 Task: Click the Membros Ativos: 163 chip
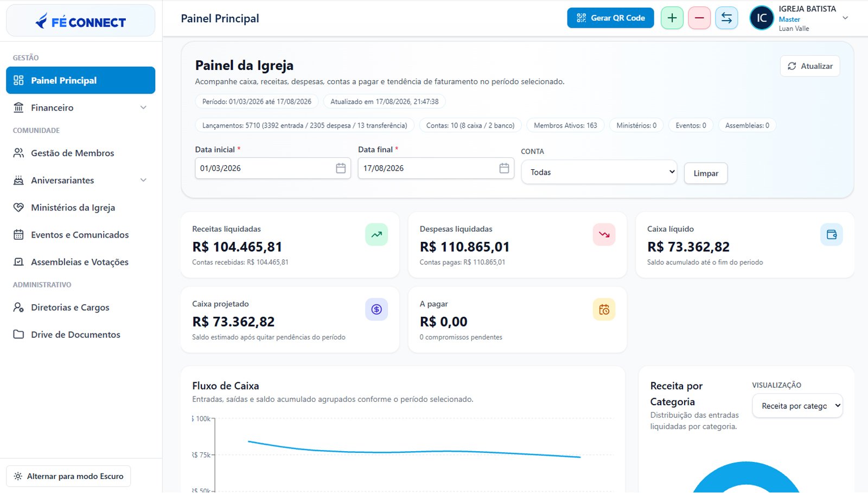[565, 125]
